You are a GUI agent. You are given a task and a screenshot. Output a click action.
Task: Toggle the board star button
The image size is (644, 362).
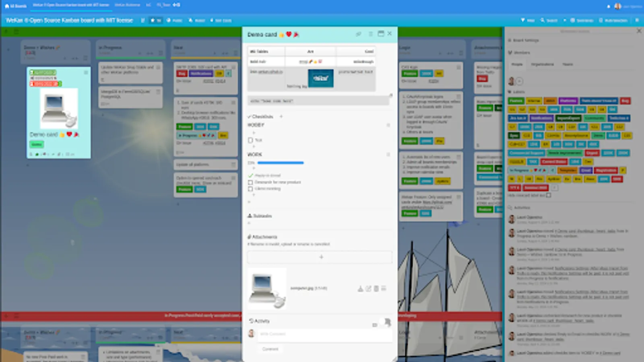(155, 20)
